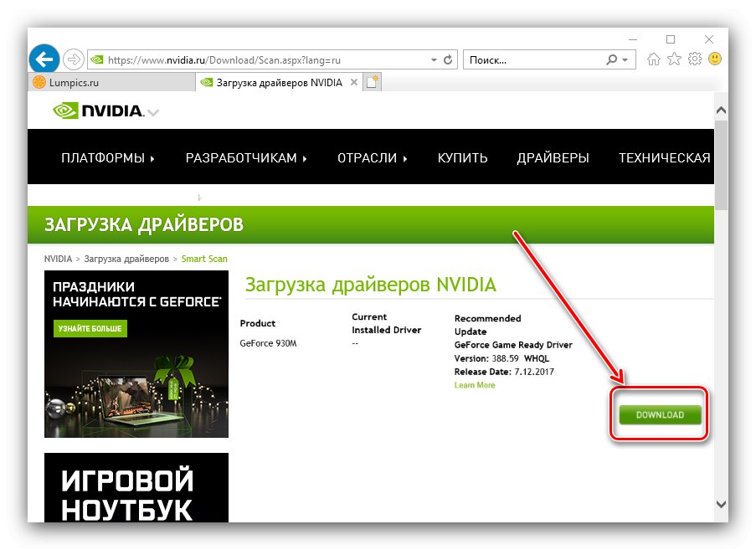The height and width of the screenshot is (550, 756).
Task: Close the Загрузка драйверов NVIDIA tab
Action: coord(354,82)
